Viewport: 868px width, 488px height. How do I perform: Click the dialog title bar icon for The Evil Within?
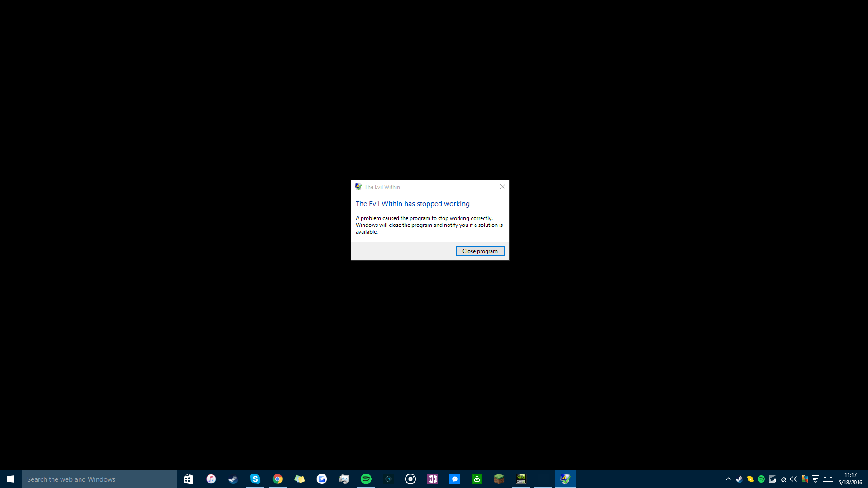pyautogui.click(x=359, y=187)
